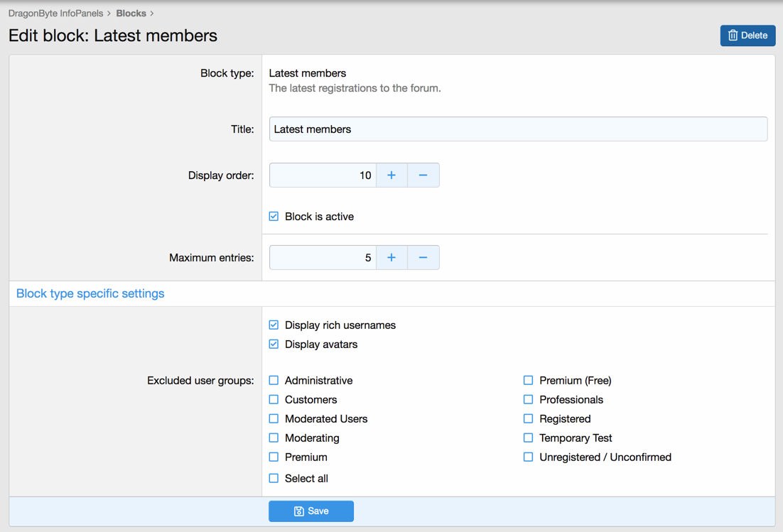Focus the Display order number field
Viewport: 783px width, 532px height.
tap(323, 175)
